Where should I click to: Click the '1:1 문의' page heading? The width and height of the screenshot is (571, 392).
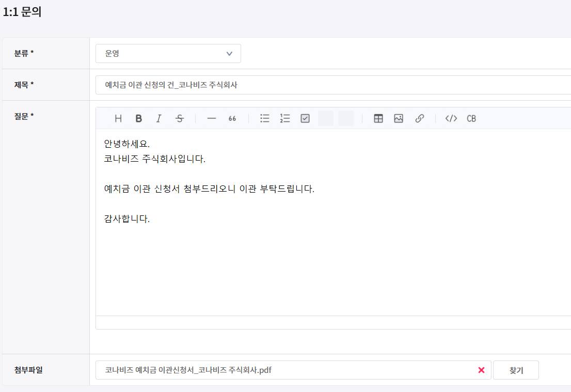(x=22, y=12)
